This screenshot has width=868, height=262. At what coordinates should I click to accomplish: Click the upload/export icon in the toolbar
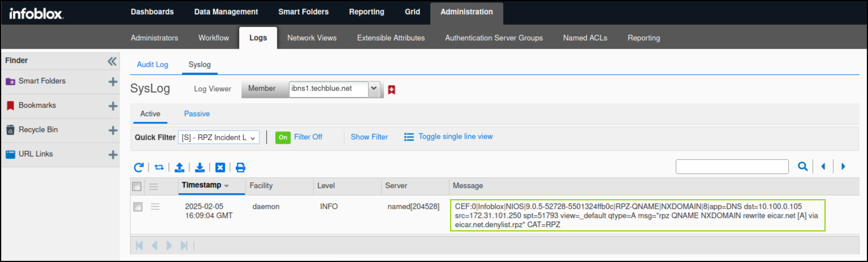click(x=179, y=167)
